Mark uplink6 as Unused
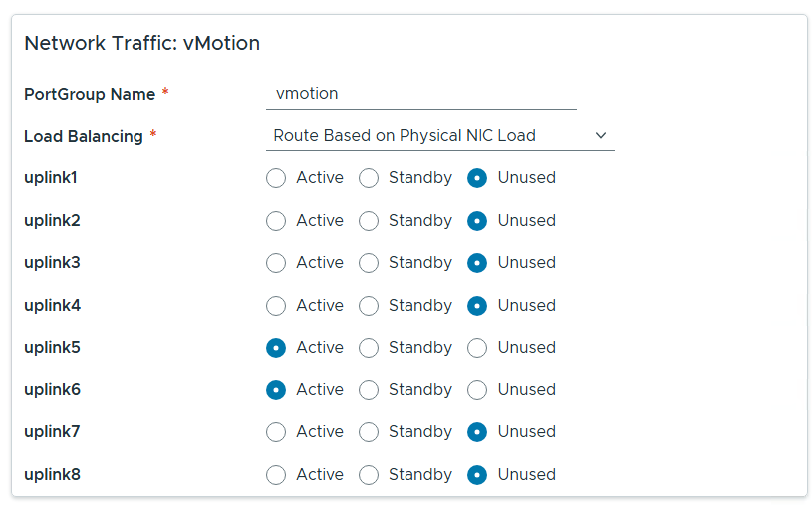 [477, 390]
